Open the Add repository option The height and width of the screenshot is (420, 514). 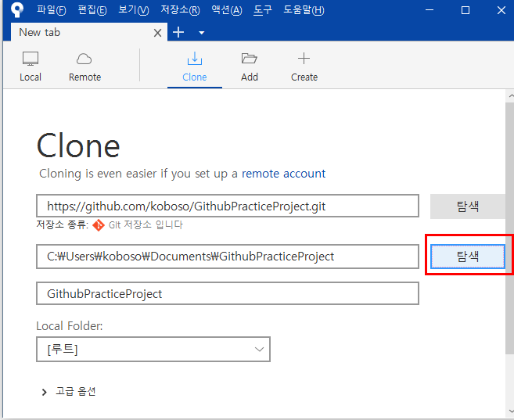coord(250,66)
